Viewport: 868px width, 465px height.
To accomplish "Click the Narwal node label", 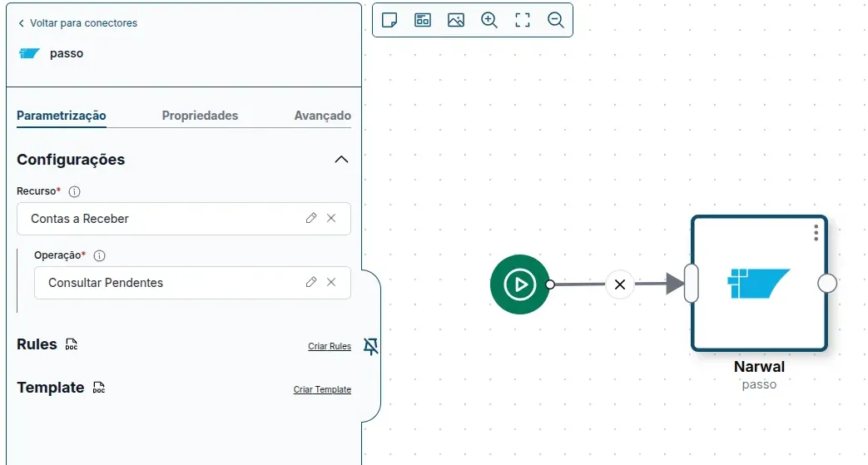I will (760, 367).
